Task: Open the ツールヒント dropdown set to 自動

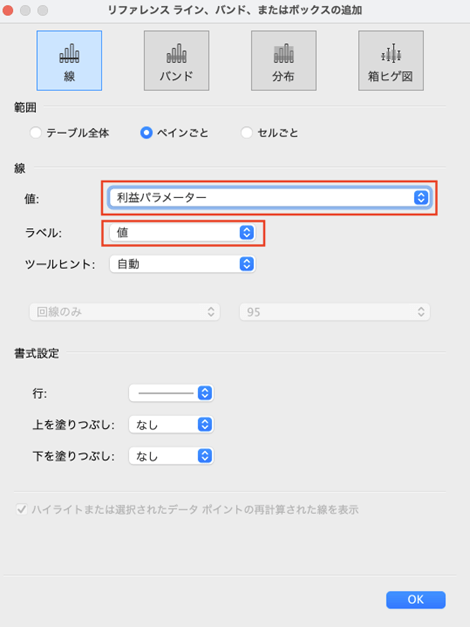Action: [182, 264]
